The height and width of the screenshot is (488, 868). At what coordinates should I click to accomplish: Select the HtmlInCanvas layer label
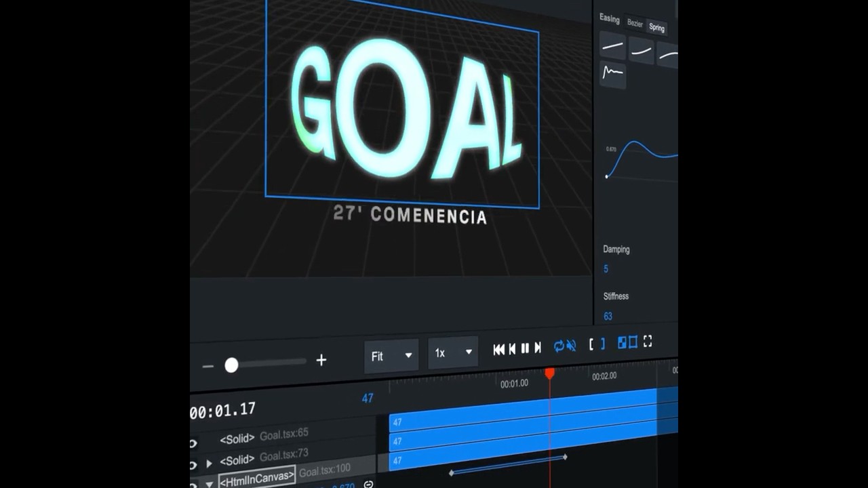pos(257,476)
